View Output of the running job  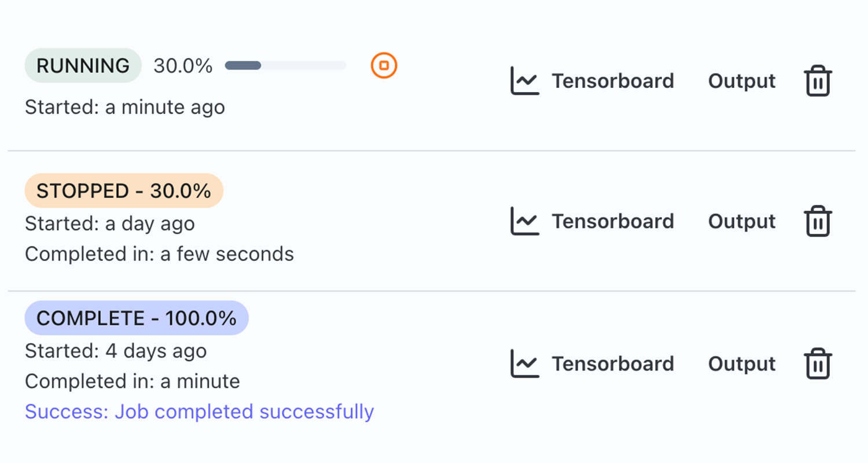(741, 81)
